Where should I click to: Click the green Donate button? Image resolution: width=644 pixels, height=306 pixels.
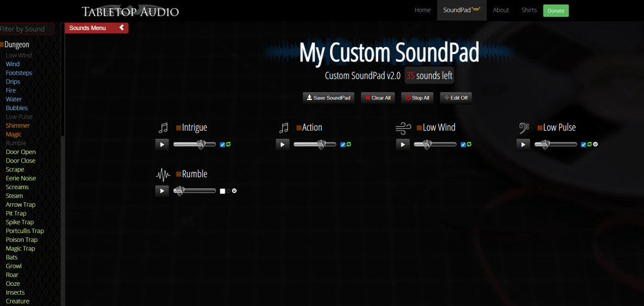click(x=556, y=11)
